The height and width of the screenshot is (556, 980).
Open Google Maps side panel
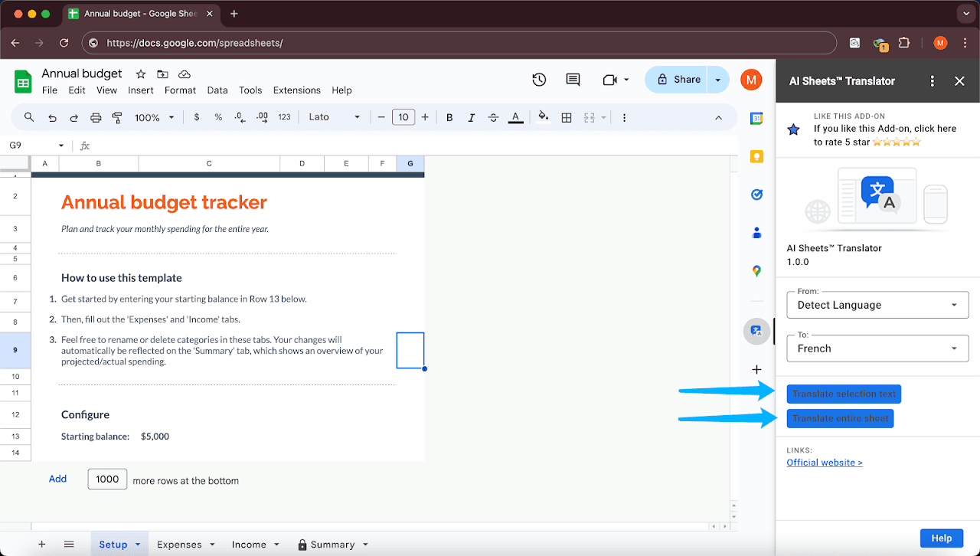point(756,271)
